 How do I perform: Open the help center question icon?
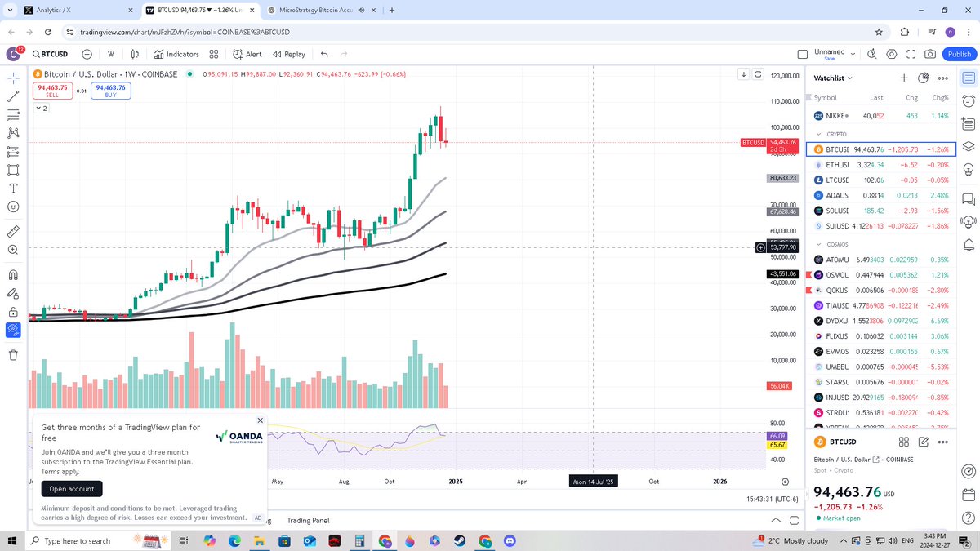click(x=969, y=519)
